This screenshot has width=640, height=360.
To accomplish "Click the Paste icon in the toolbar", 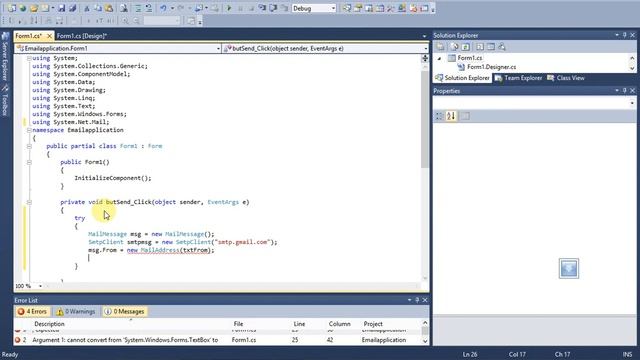I will 109,8.
